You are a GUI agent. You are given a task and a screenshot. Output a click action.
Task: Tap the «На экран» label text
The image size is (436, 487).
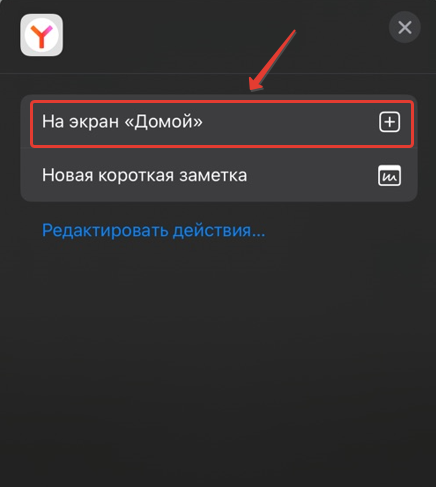80,122
